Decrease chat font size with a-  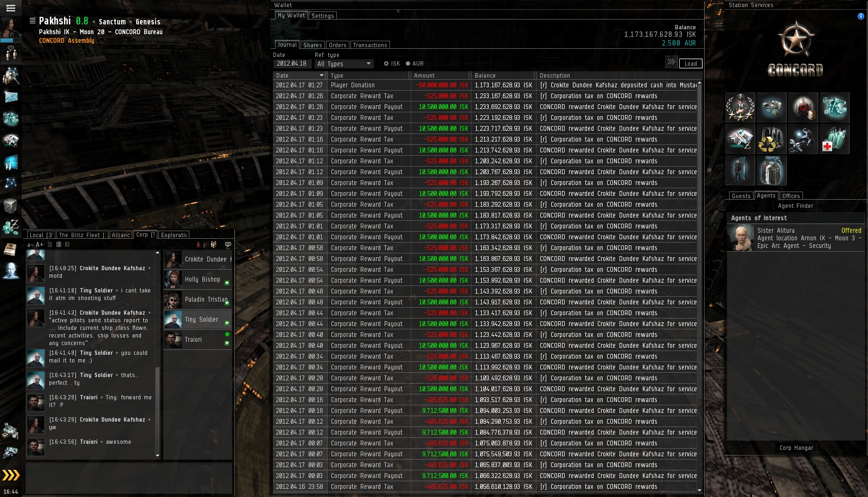click(x=30, y=245)
